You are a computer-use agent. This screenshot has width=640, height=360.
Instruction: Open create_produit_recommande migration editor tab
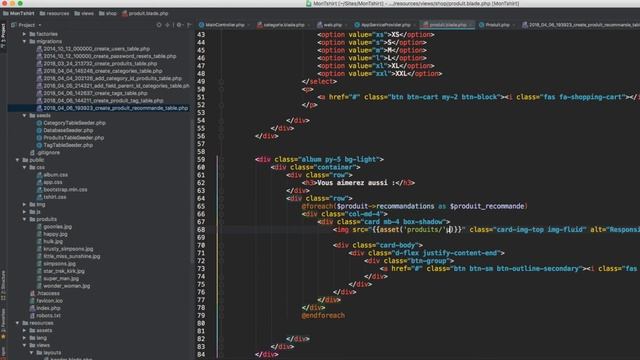(581, 25)
